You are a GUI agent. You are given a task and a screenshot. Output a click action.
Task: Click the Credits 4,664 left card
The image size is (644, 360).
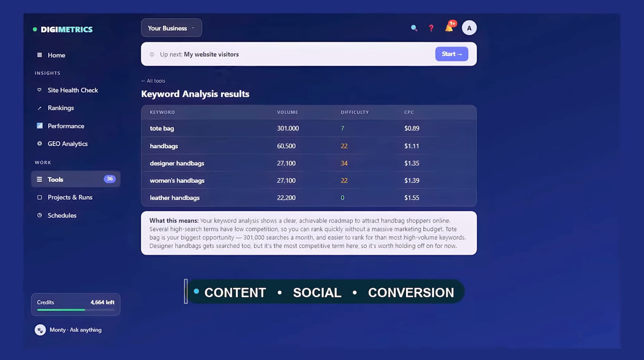point(76,304)
